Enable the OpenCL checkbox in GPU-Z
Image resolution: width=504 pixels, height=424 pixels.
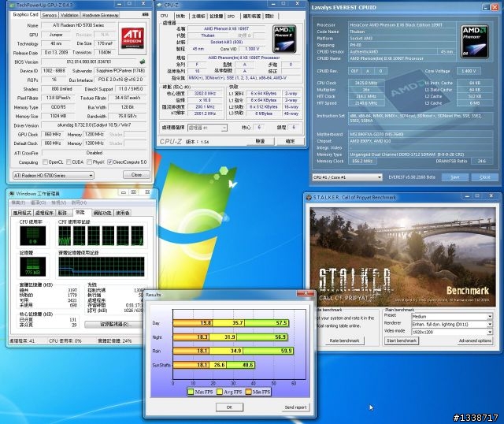click(46, 162)
